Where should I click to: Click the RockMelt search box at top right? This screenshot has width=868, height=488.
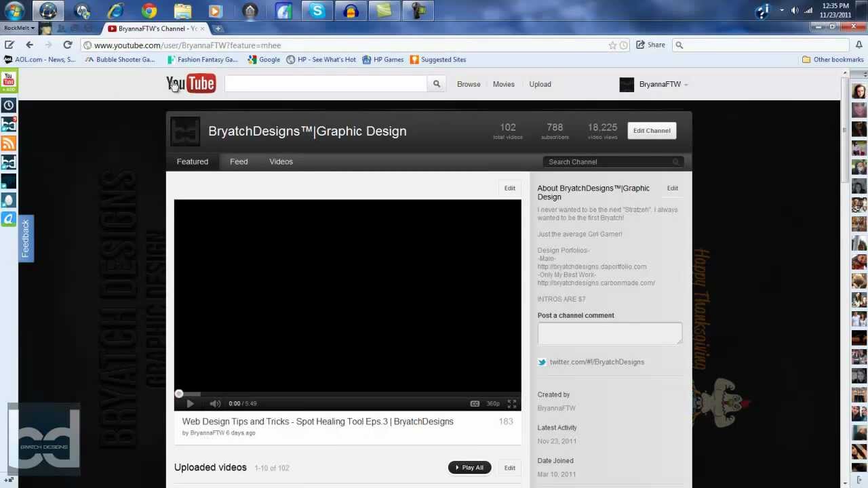[x=761, y=45]
